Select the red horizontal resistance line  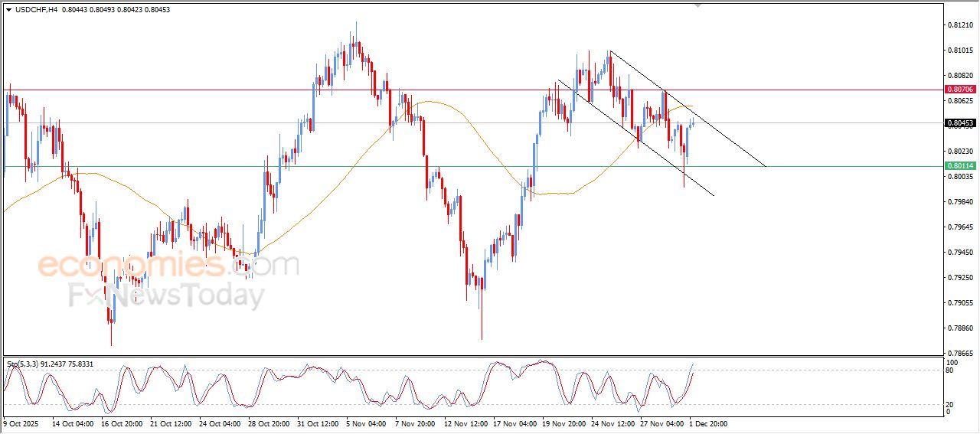230,90
